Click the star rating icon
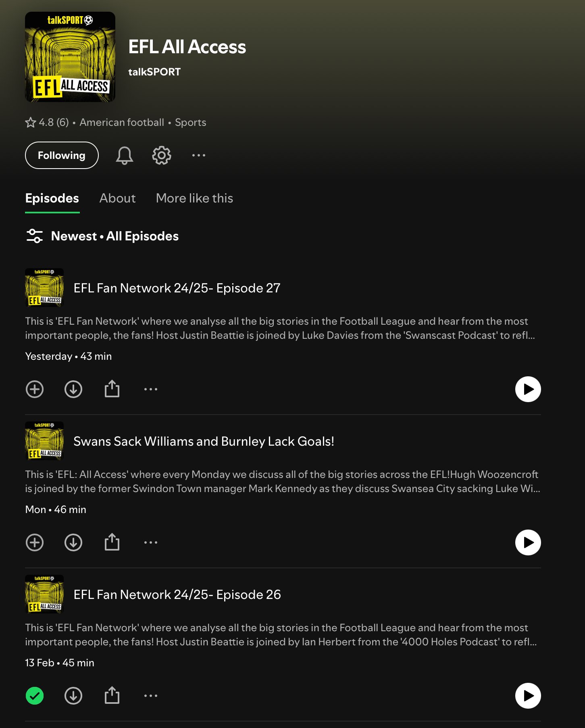This screenshot has height=728, width=585. pos(31,122)
